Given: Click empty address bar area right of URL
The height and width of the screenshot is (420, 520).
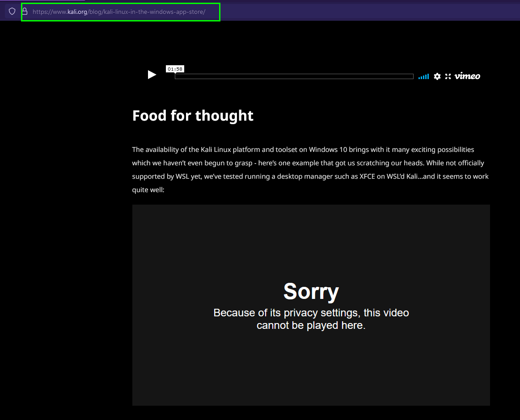Looking at the screenshot, I should (358, 12).
